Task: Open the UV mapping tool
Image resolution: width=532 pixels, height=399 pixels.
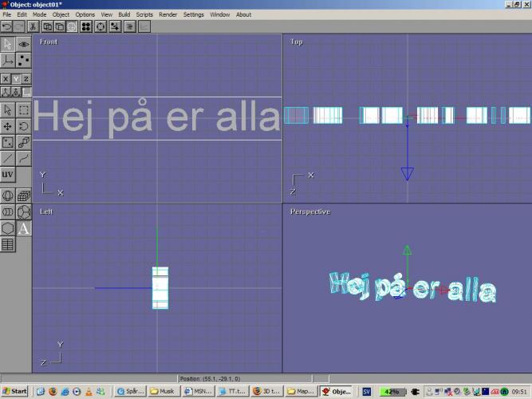Action: [x=8, y=175]
